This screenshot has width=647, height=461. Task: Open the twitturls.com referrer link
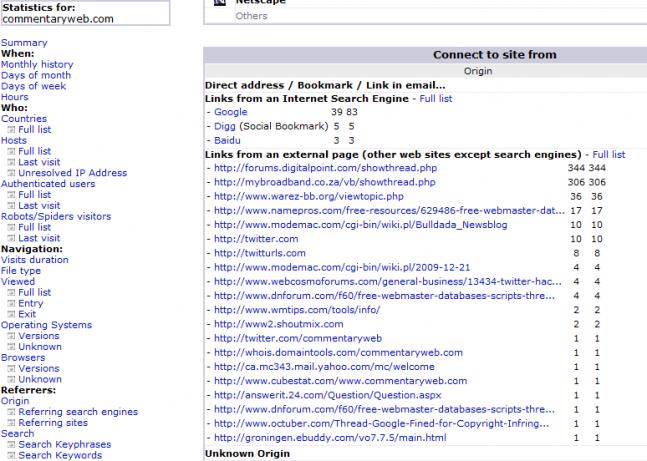click(x=260, y=253)
